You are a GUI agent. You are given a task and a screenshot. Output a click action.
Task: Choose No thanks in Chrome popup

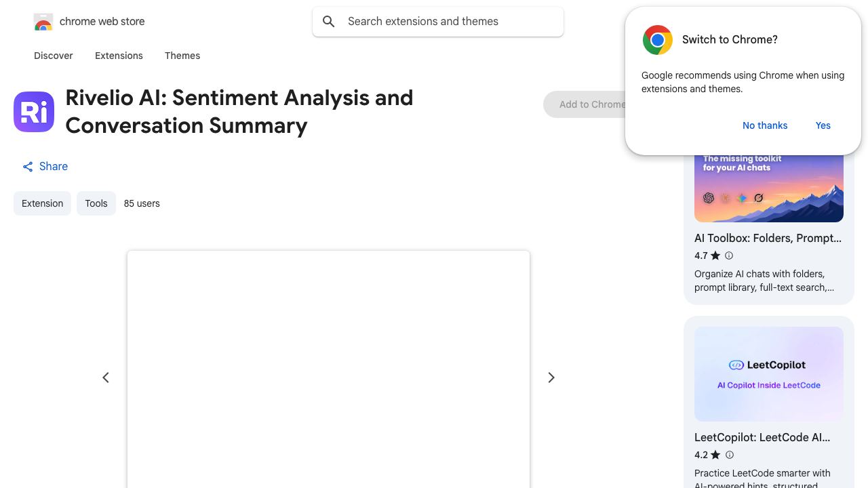coord(765,125)
